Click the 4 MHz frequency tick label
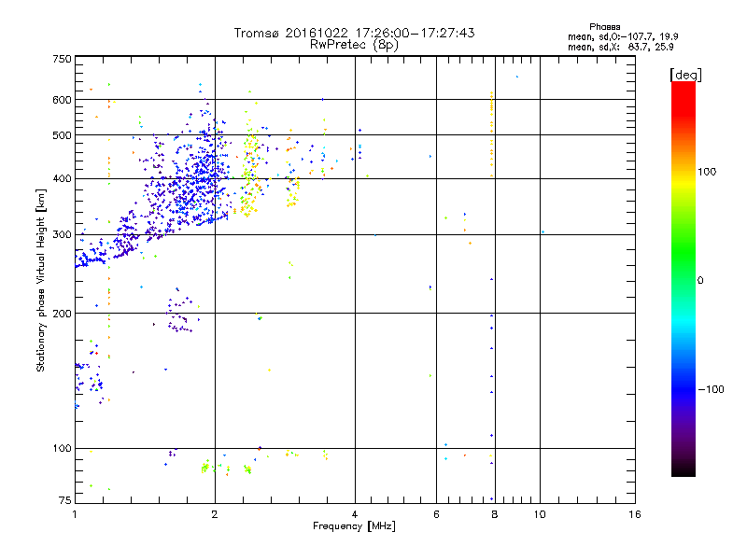Viewport: 747px width, 560px height. tap(355, 514)
